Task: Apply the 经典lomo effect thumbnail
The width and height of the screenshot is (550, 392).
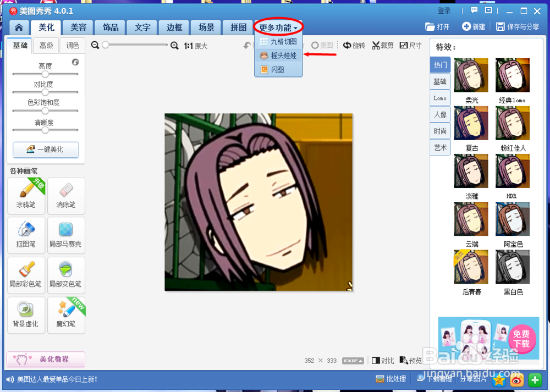Action: pos(513,75)
